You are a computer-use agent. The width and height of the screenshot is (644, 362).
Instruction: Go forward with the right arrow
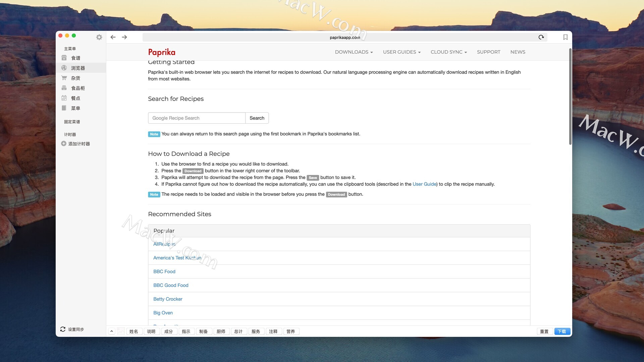(x=124, y=37)
